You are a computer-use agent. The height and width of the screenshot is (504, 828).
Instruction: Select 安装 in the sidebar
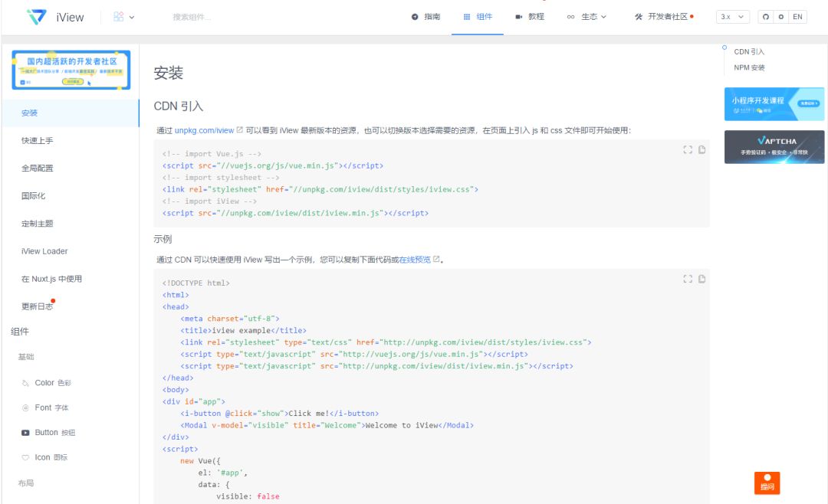click(x=71, y=113)
